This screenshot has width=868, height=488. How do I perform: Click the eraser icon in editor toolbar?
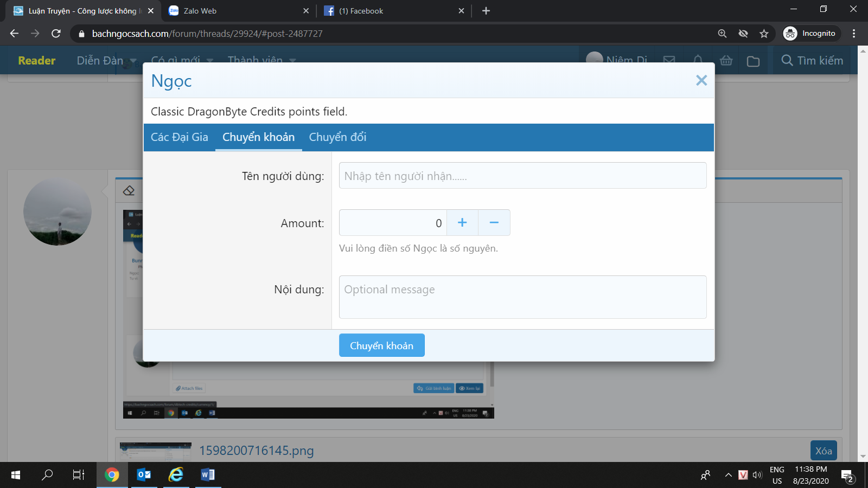tap(129, 191)
